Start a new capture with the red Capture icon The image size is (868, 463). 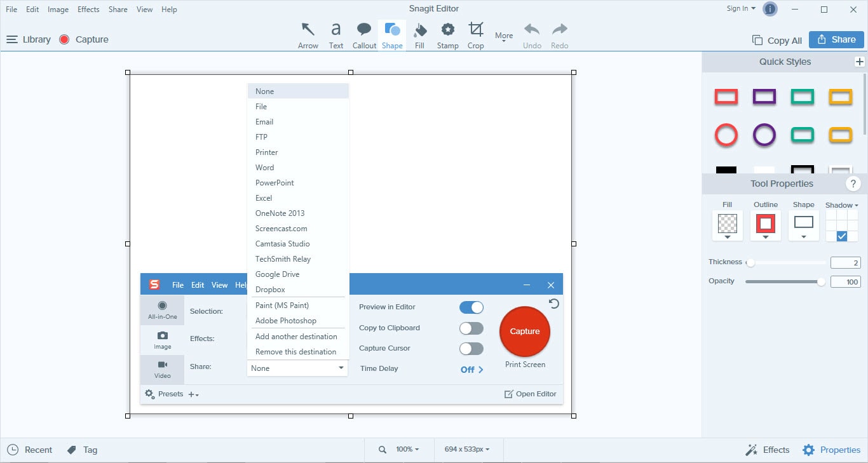tap(64, 39)
